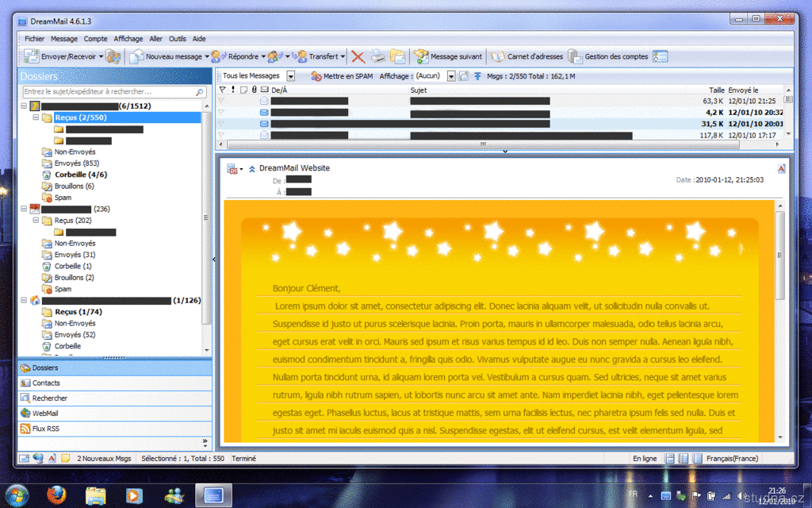Open the Envoyés (31) folder
The height and width of the screenshot is (508, 812).
tap(75, 255)
